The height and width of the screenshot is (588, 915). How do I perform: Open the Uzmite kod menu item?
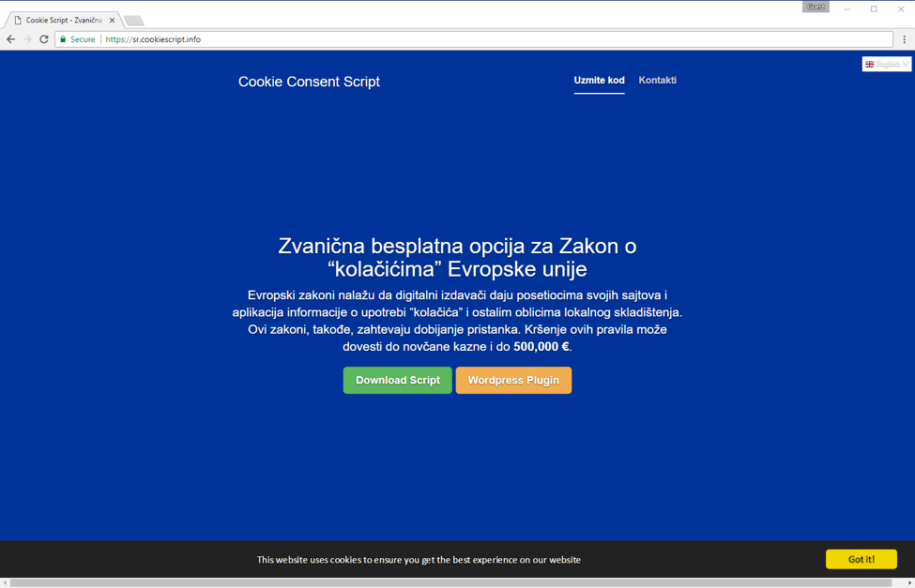599,81
